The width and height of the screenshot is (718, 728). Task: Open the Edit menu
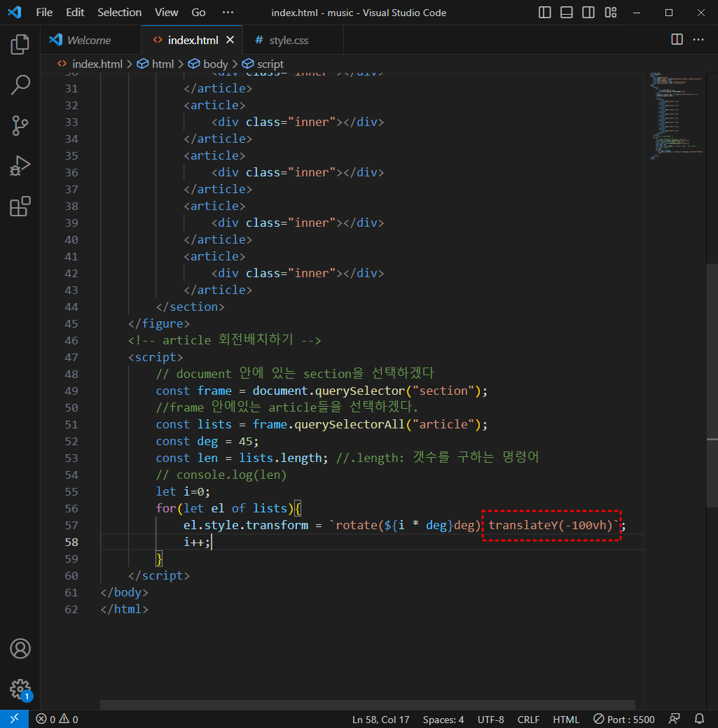tap(75, 13)
